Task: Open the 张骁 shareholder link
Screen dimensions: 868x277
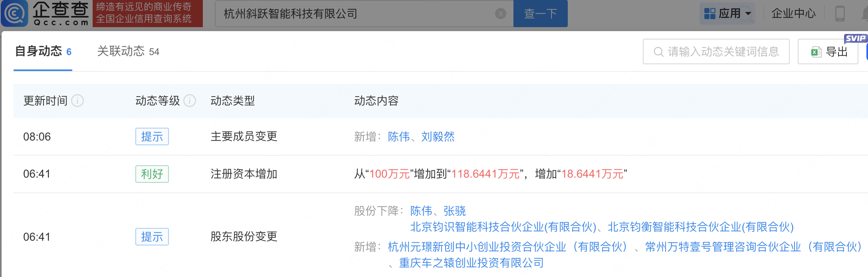Action: click(455, 211)
